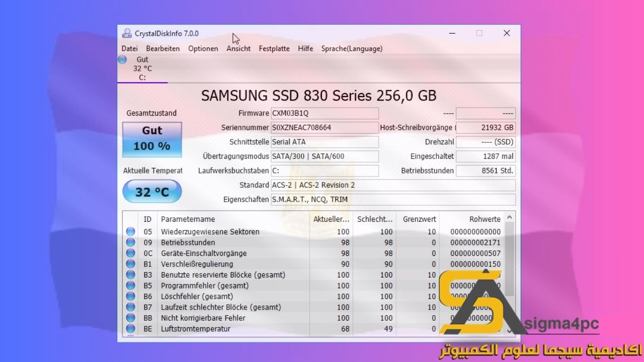Select Nicht korrigierbare Fehler parameter text
The image size is (644, 362).
click(203, 318)
